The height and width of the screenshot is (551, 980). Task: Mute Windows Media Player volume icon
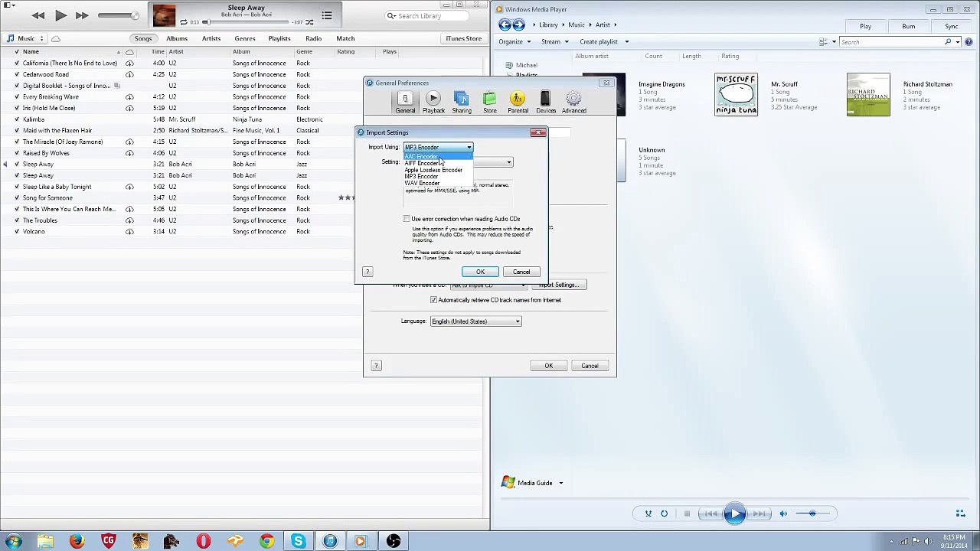tap(783, 514)
